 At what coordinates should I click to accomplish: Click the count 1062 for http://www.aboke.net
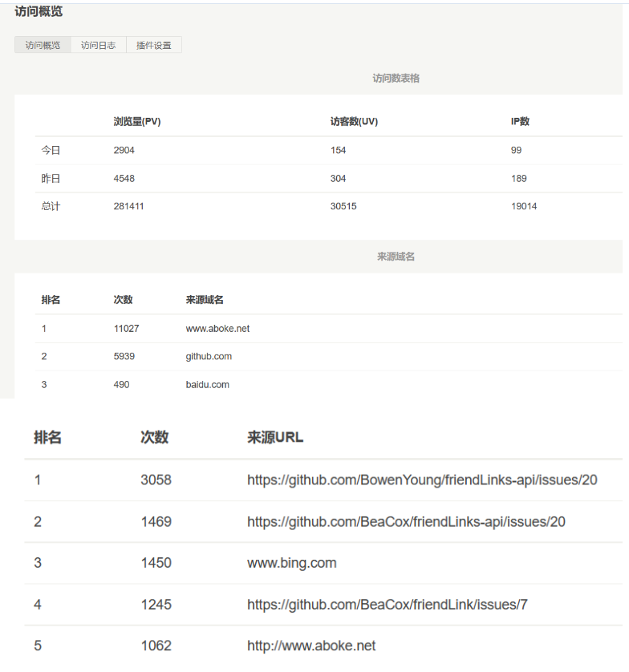click(156, 646)
